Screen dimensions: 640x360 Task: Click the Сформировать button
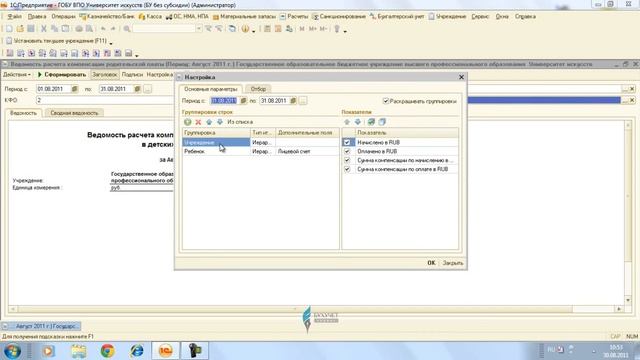point(62,75)
